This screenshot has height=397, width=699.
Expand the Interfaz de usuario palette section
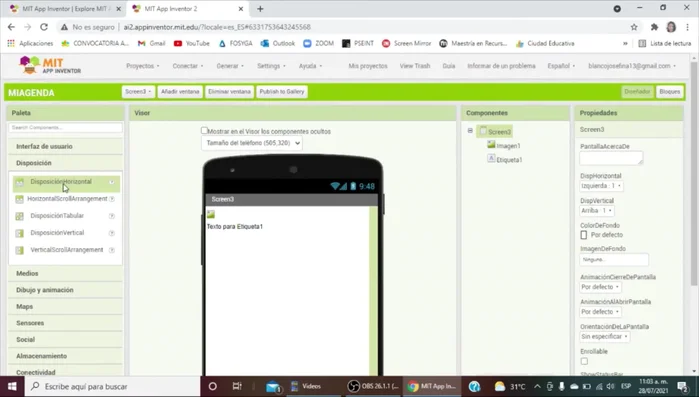[x=65, y=147]
